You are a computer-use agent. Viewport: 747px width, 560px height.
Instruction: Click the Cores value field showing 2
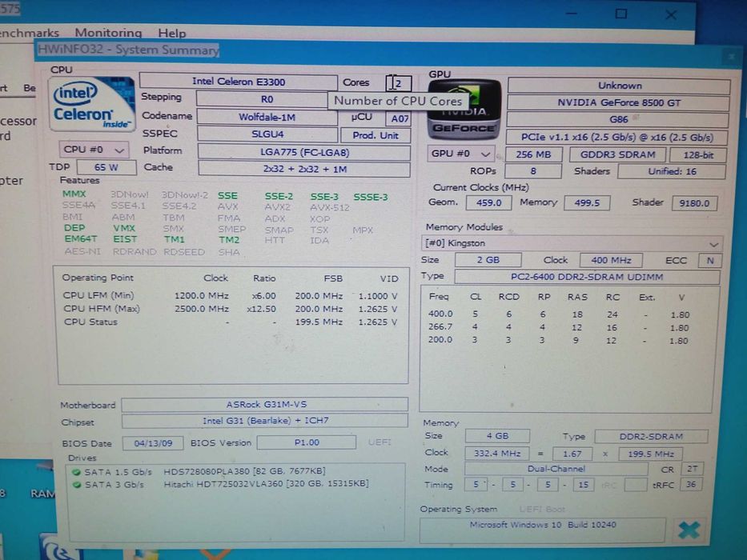pyautogui.click(x=398, y=83)
